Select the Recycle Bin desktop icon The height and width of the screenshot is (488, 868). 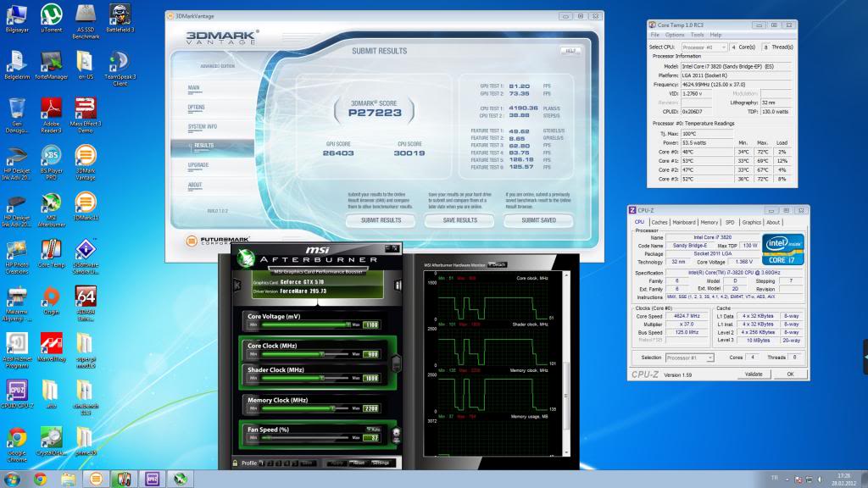17,115
